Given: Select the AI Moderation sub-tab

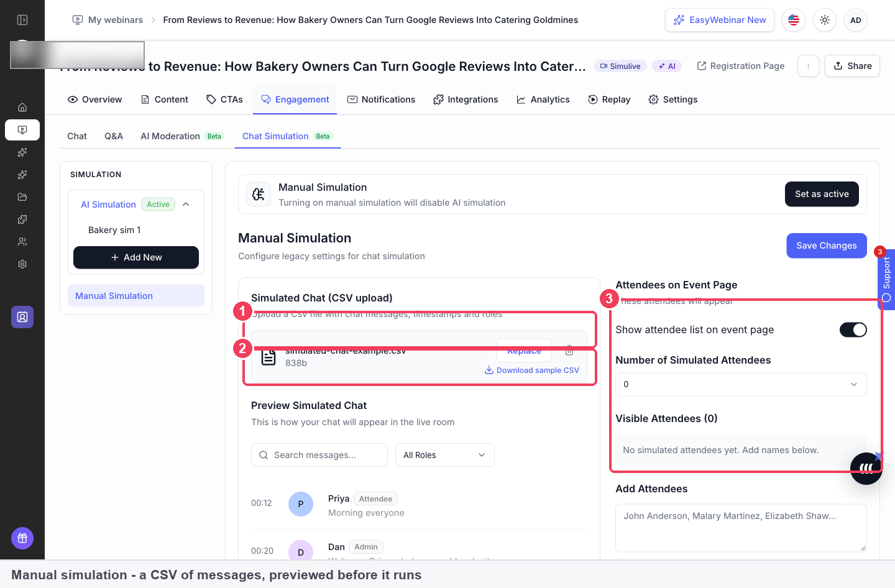Looking at the screenshot, I should [x=181, y=136].
